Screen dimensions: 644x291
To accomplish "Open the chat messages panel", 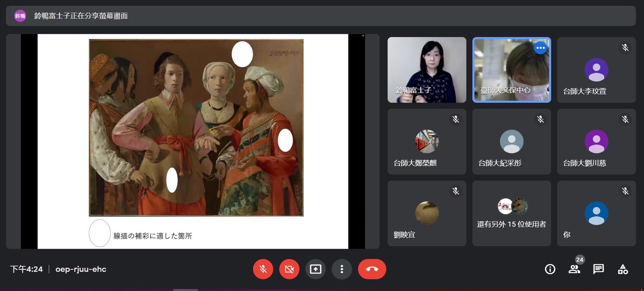I will coord(598,269).
